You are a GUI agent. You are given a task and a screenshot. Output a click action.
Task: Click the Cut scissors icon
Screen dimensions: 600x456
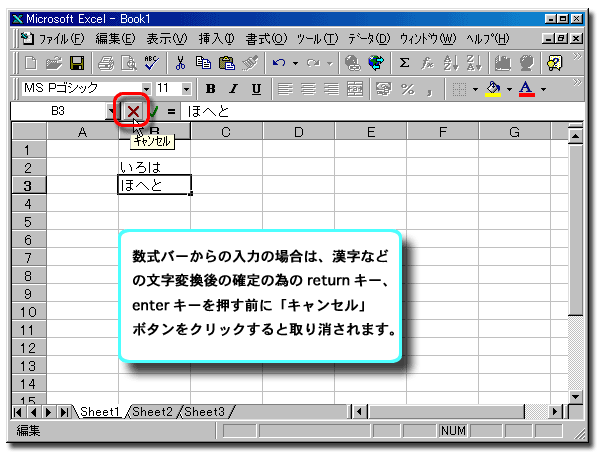tap(180, 63)
